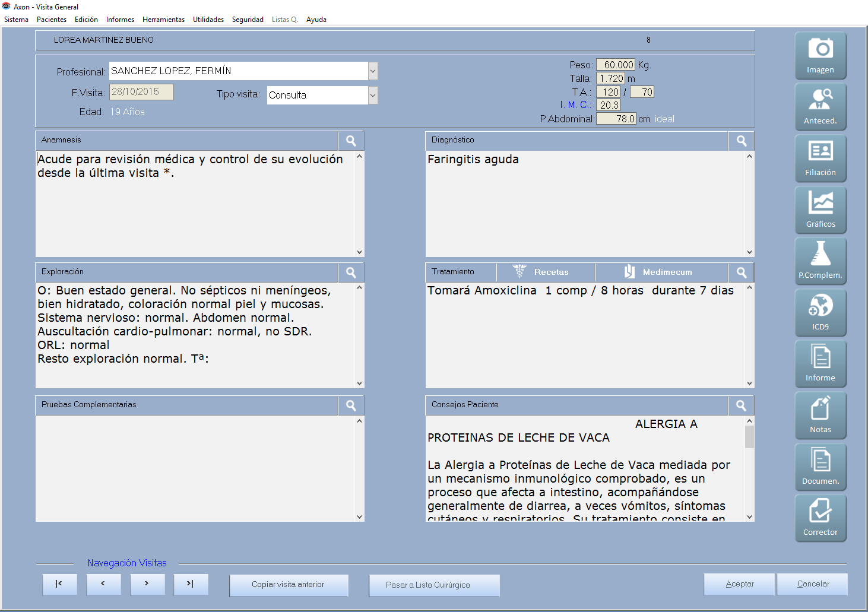Expand the Profesional dropdown
The image size is (868, 612).
point(373,71)
